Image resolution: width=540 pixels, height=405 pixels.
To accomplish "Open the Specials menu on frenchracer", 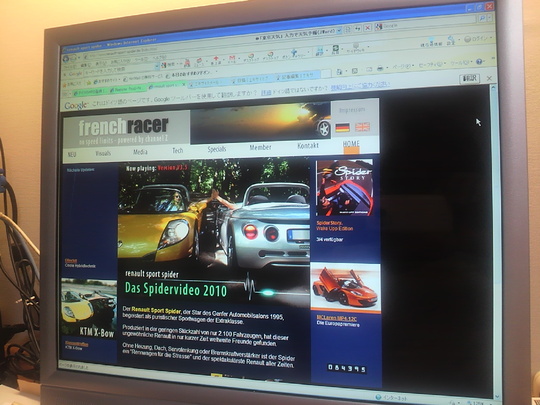I will [217, 149].
